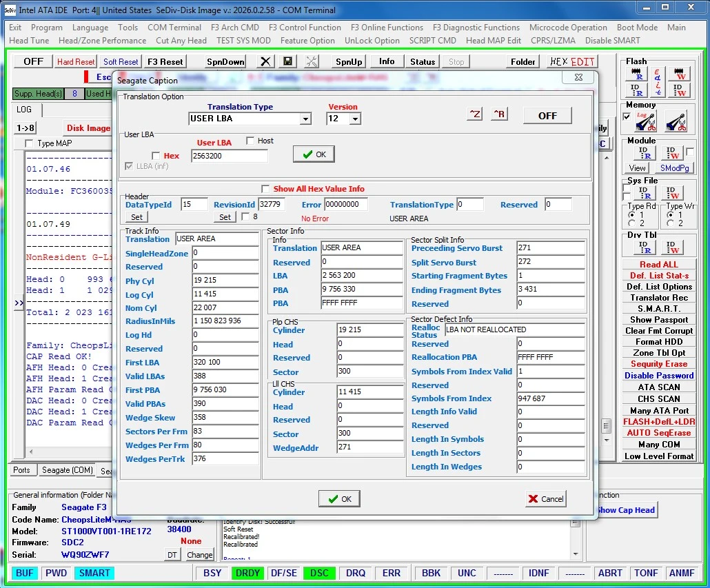Viewport: 710px width, 588px height.
Task: Switch to the Ports tab
Action: [21, 470]
